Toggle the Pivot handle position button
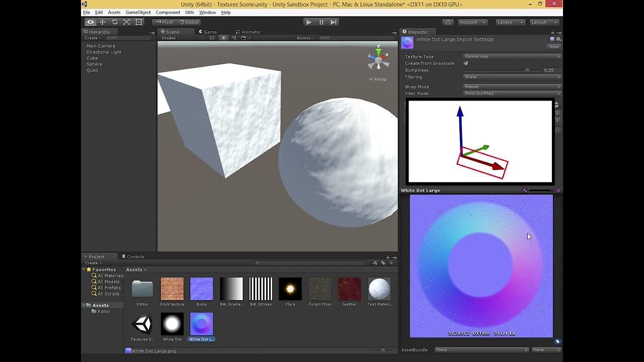 tap(164, 22)
